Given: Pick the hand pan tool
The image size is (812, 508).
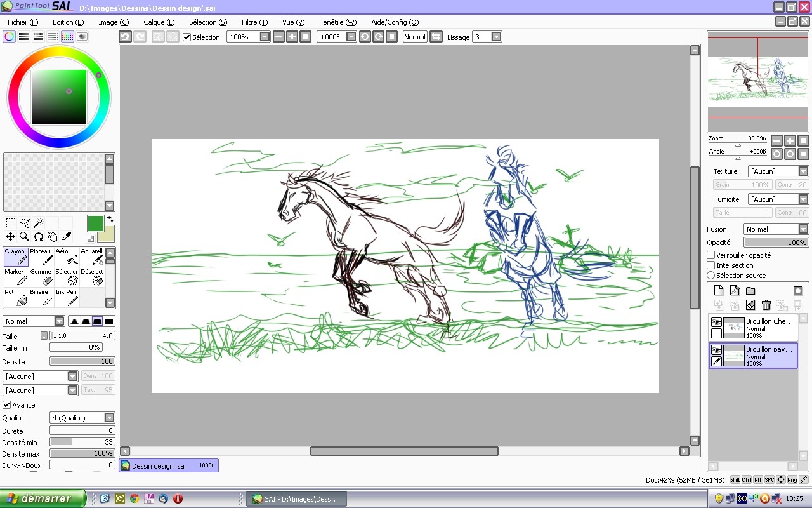Looking at the screenshot, I should click(52, 237).
